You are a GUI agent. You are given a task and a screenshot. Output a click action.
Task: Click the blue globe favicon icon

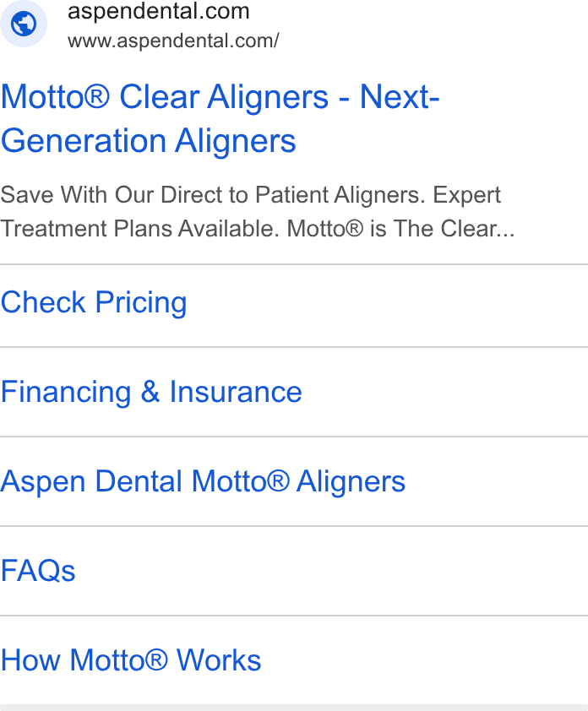pos(24,24)
